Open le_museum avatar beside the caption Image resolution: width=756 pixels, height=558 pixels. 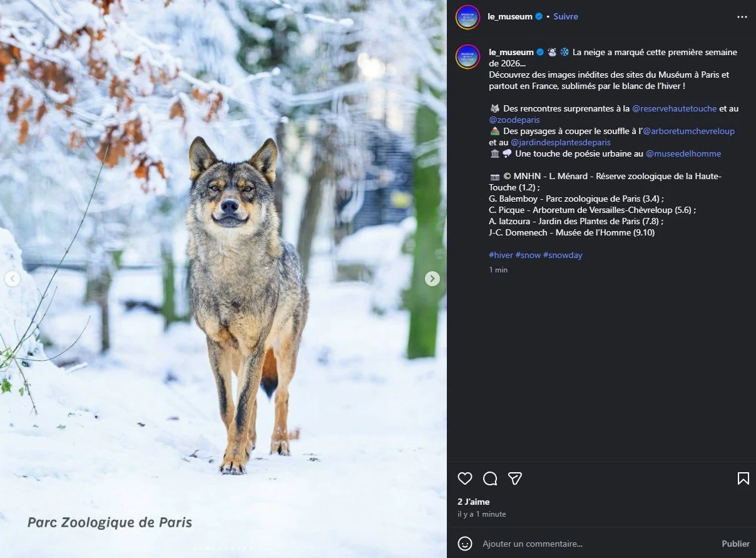[x=467, y=56]
